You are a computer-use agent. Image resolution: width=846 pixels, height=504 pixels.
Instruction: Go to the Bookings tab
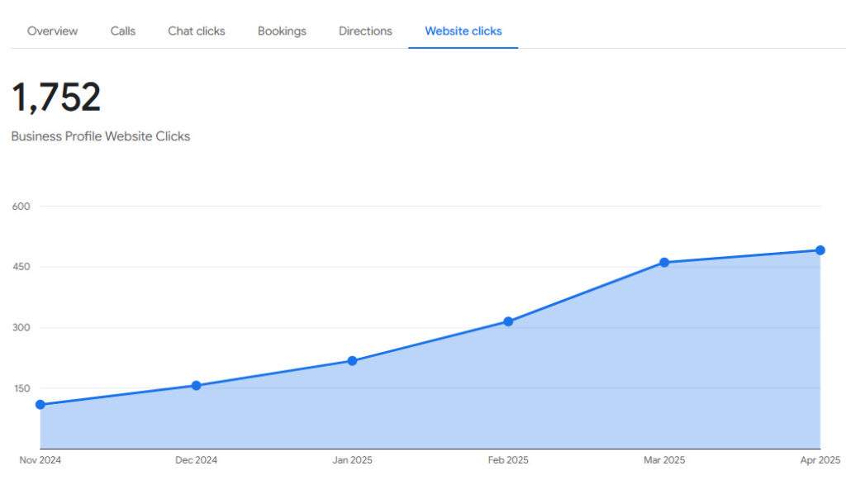pos(282,31)
